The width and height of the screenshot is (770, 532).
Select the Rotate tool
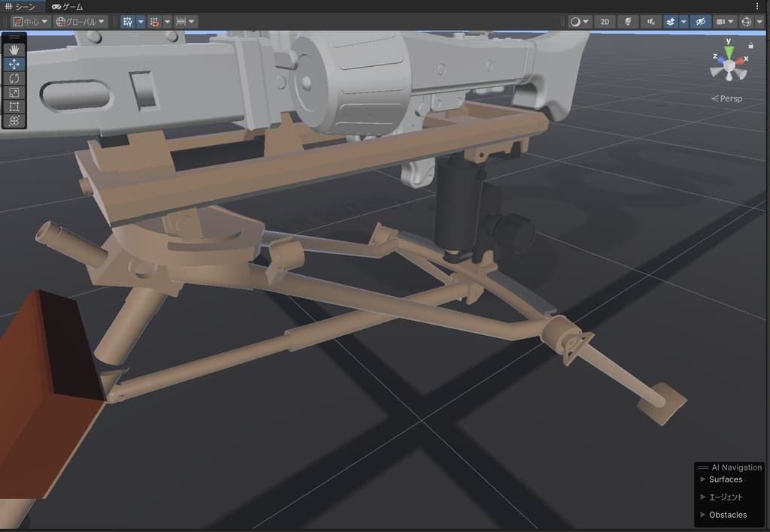pyautogui.click(x=14, y=78)
